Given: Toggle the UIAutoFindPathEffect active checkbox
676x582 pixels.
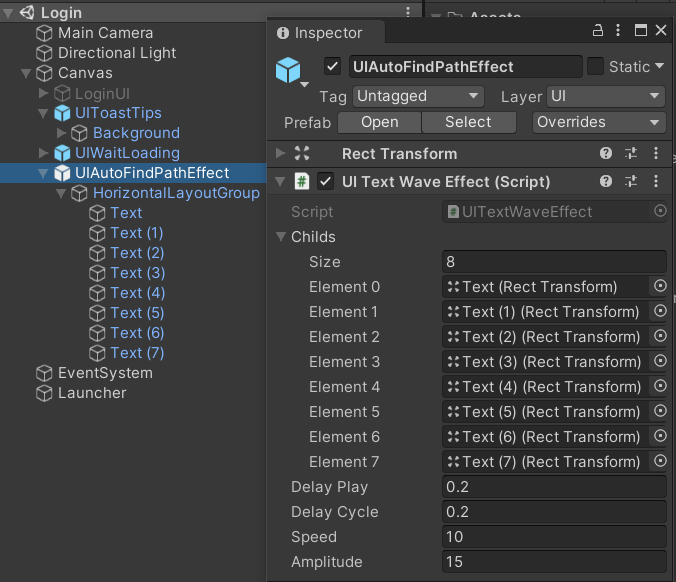Looking at the screenshot, I should coord(333,67).
